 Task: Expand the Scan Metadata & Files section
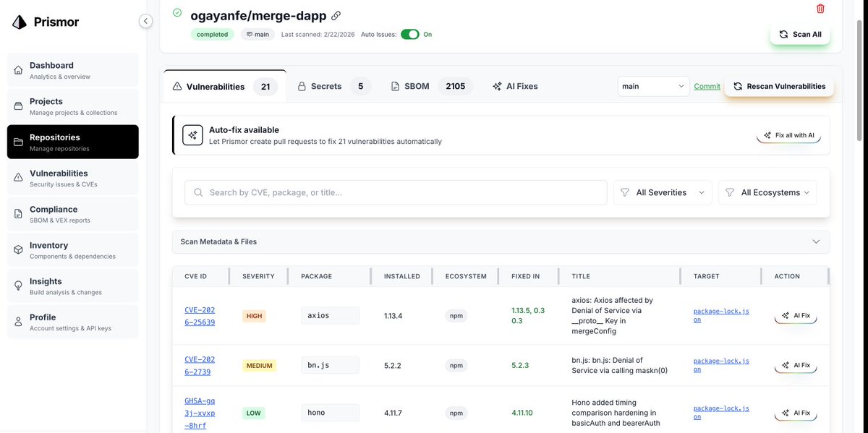click(x=501, y=241)
